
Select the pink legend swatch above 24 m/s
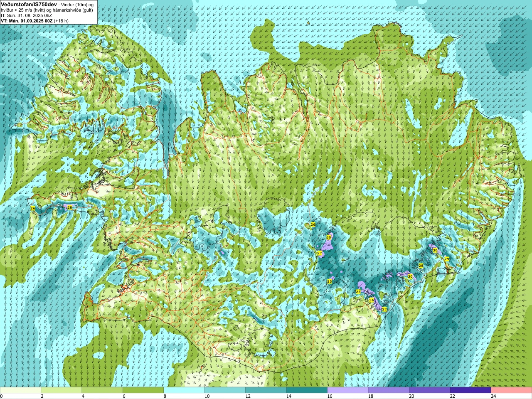click(512, 390)
